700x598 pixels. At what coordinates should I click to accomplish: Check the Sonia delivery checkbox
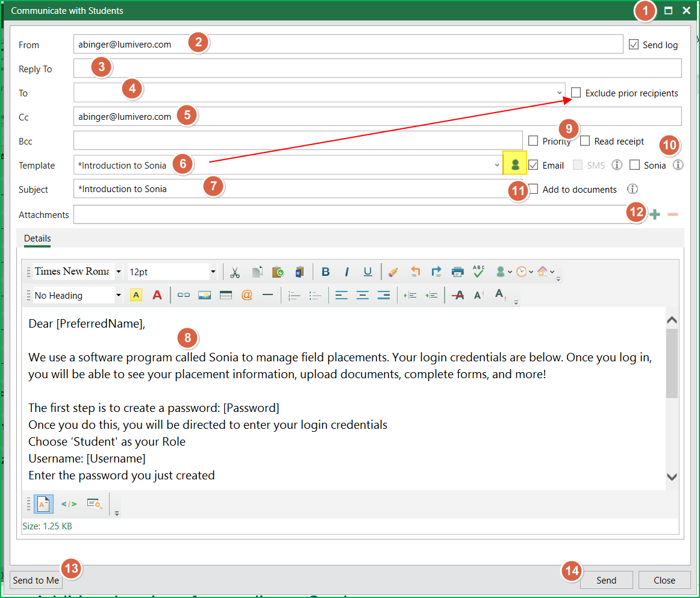pyautogui.click(x=634, y=164)
